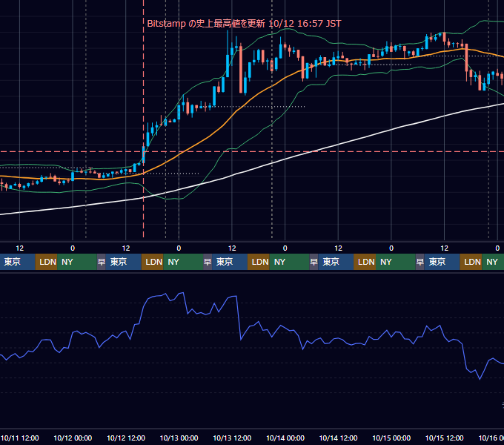Select the 東京 session block on 10/13
The image size is (504, 445).
(x=230, y=262)
